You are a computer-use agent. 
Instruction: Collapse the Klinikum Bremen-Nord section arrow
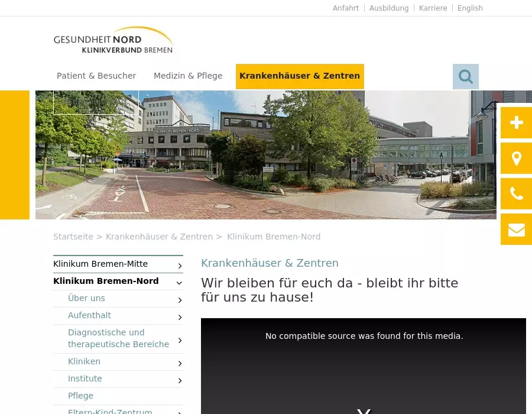180,283
